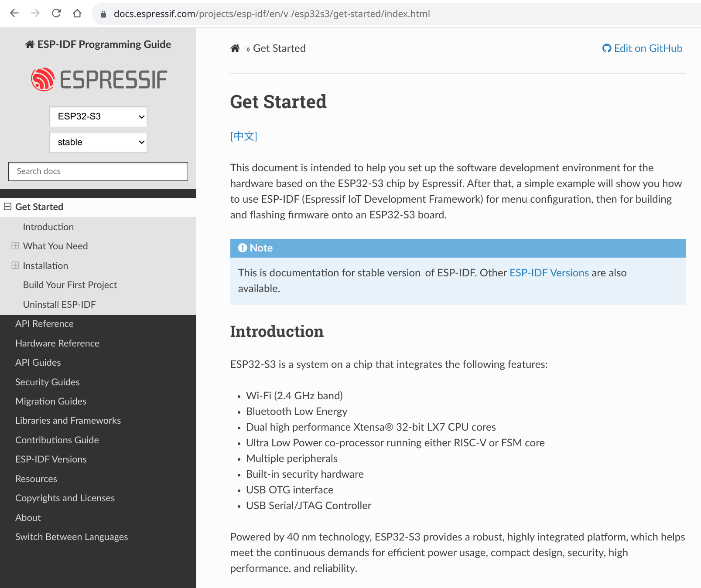Click the browser back arrow

14,13
